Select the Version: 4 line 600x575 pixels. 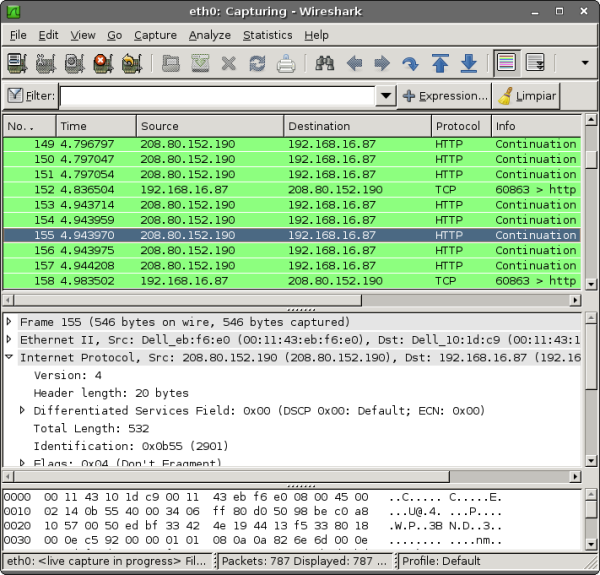point(67,375)
